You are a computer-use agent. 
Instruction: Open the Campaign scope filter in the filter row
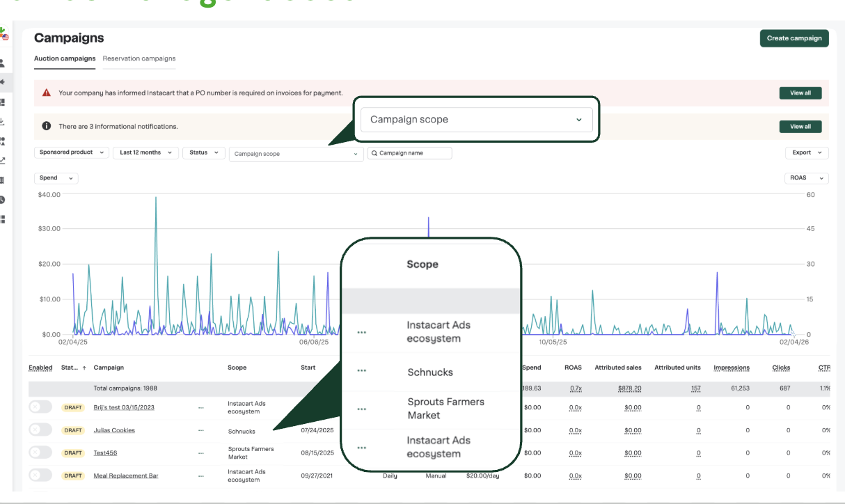[x=296, y=154]
